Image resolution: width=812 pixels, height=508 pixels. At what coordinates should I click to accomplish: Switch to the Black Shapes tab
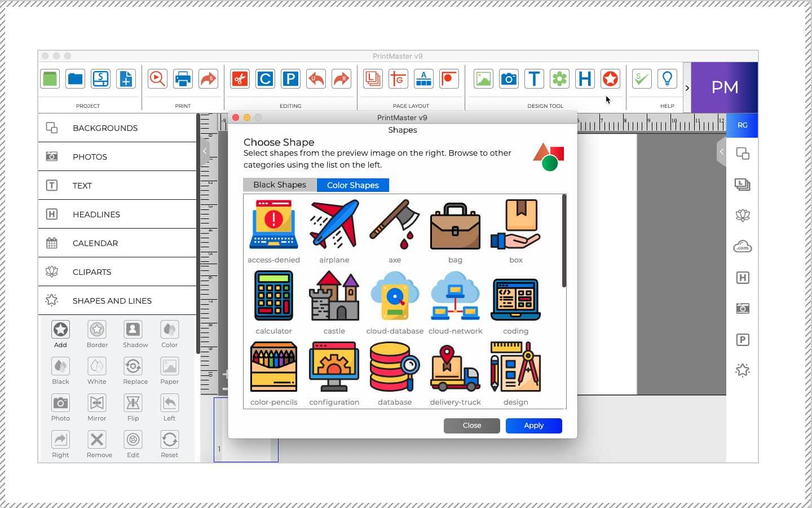tap(280, 185)
